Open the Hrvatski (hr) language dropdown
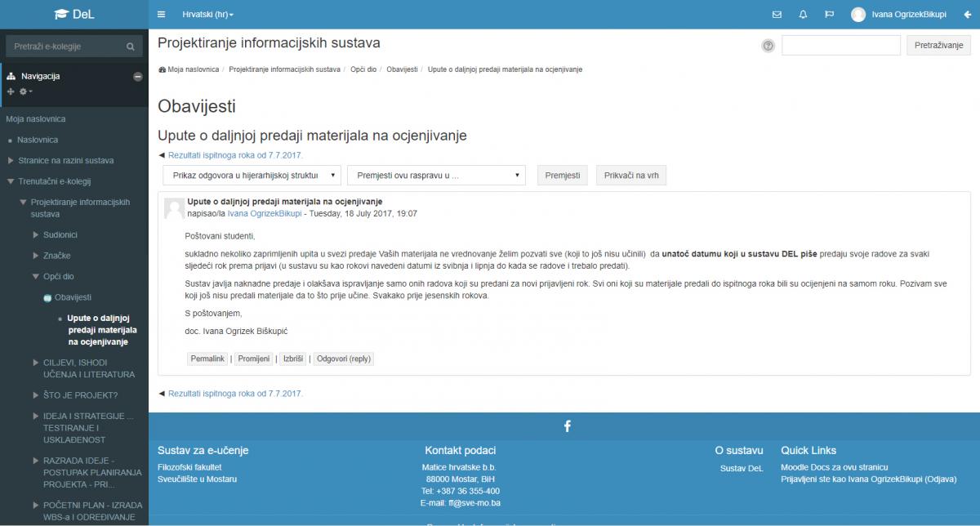Image resolution: width=980 pixels, height=526 pixels. (207, 15)
